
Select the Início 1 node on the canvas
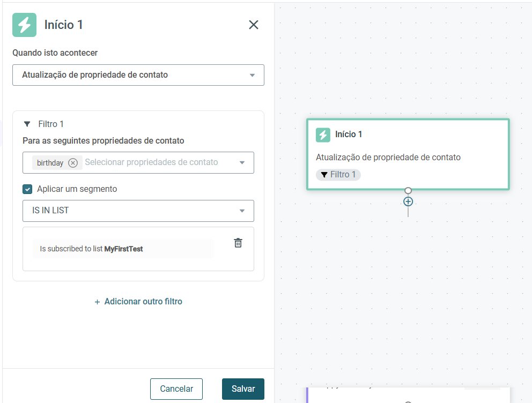click(408, 154)
